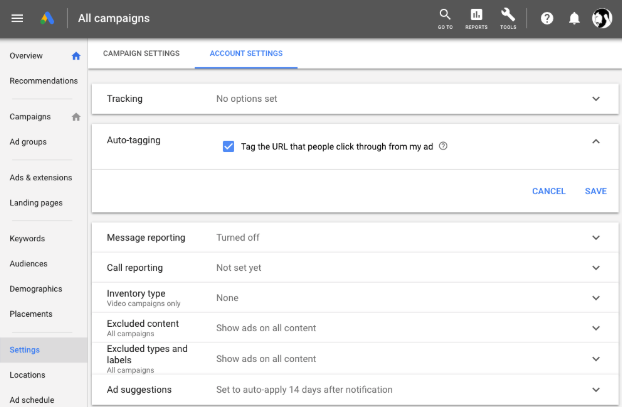This screenshot has width=622, height=407.
Task: Uncheck Tag the URL auto-tagging checkbox
Action: [x=228, y=146]
